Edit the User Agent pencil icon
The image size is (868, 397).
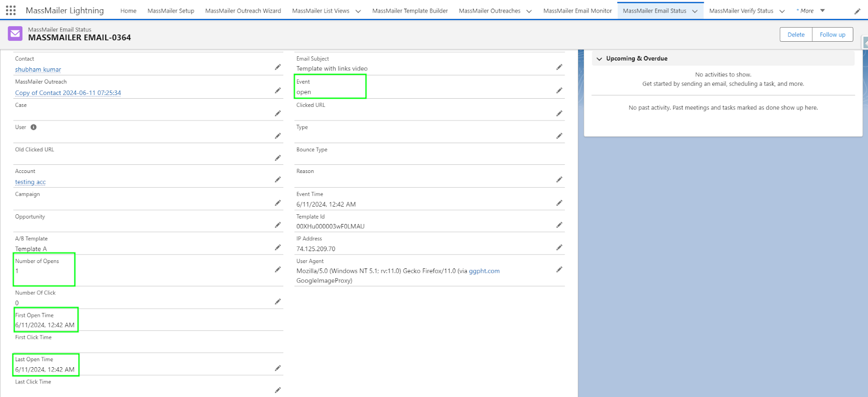(559, 270)
